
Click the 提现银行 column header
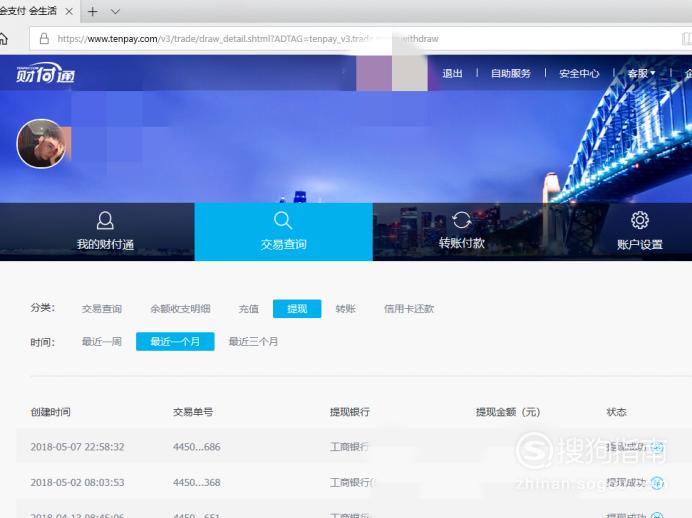tap(350, 412)
